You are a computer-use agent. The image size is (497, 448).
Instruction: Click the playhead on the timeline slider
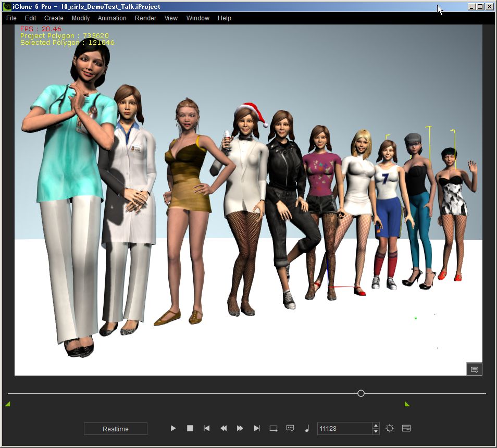tap(361, 393)
